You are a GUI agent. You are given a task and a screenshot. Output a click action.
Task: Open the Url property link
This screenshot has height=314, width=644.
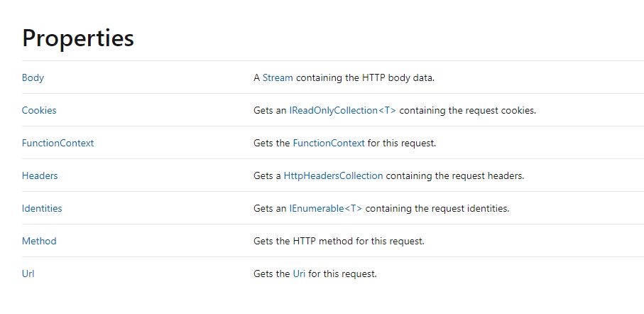coord(28,274)
